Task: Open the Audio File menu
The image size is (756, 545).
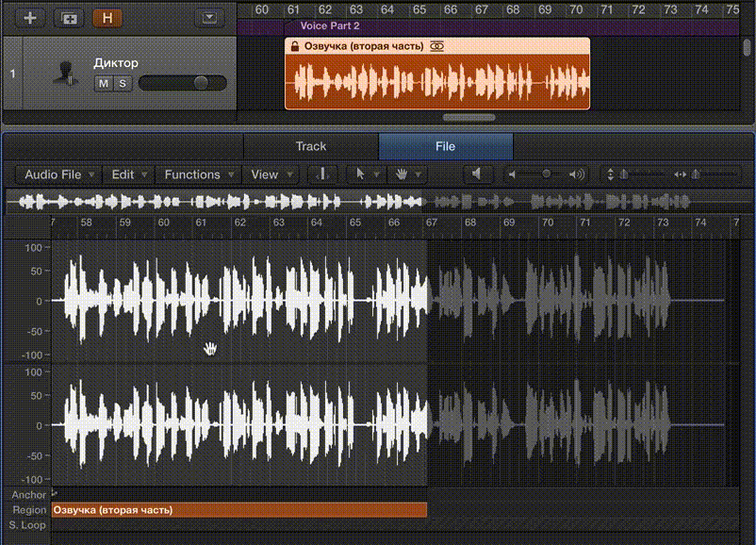Action: [x=58, y=174]
